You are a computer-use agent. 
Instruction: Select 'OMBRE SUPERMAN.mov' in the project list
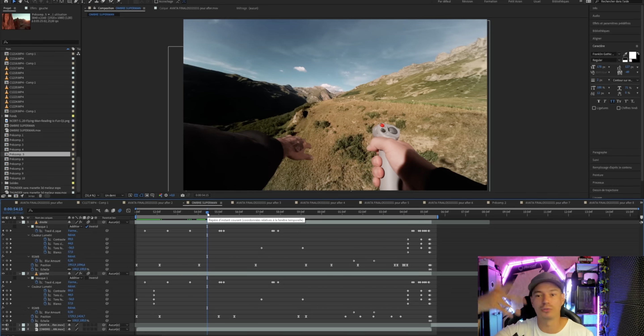25,130
